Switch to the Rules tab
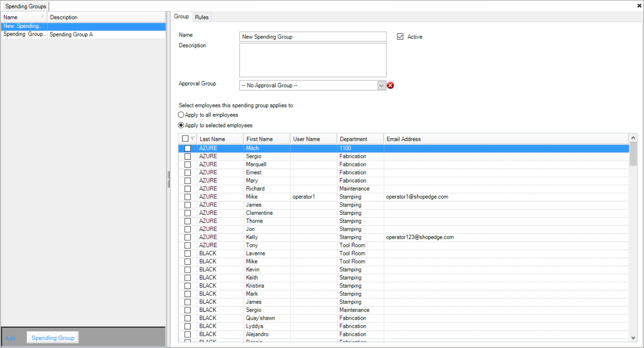Viewport: 644px width, 348px height. pos(202,17)
